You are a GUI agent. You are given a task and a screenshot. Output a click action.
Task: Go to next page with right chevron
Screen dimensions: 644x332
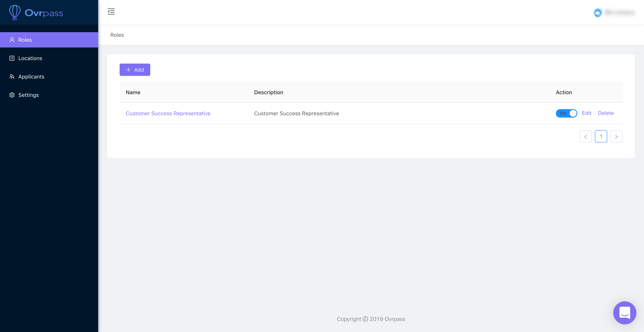tap(616, 136)
